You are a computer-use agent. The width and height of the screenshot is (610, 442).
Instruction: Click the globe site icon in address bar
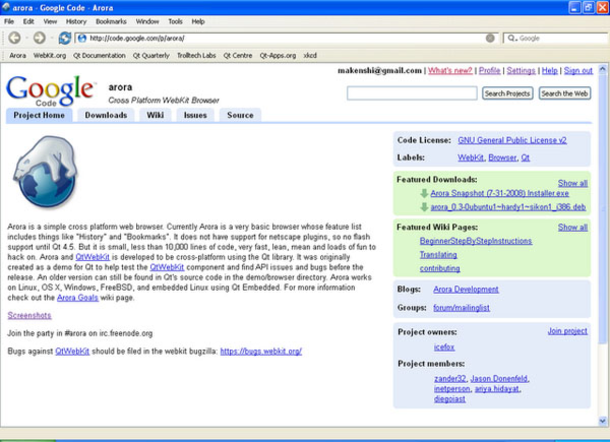coord(82,38)
